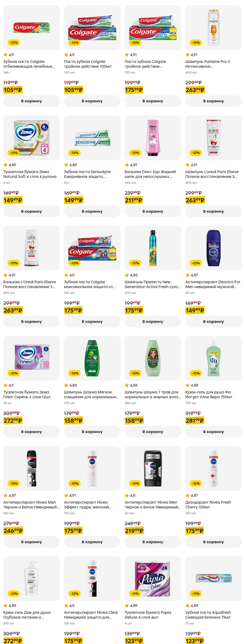Image resolution: width=244 pixels, height=644 pixels.
Task: Open the L'oreal Paris Elseve shampoo product image
Action: (213, 138)
